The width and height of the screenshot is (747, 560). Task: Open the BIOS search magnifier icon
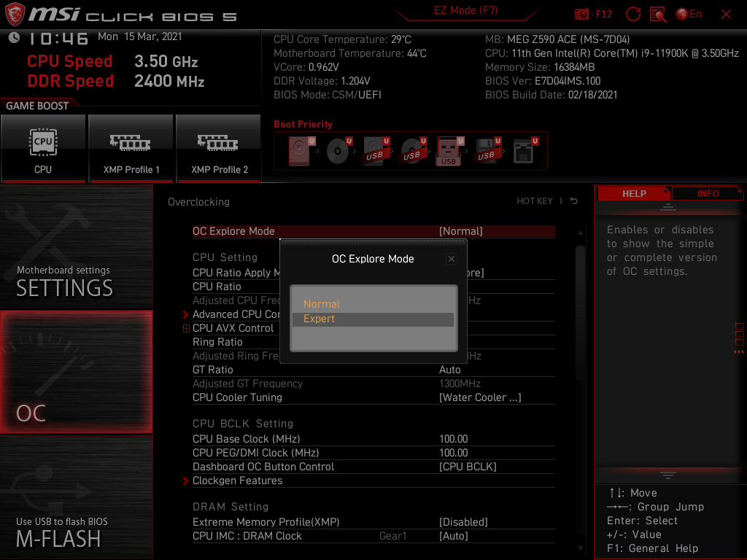(658, 15)
